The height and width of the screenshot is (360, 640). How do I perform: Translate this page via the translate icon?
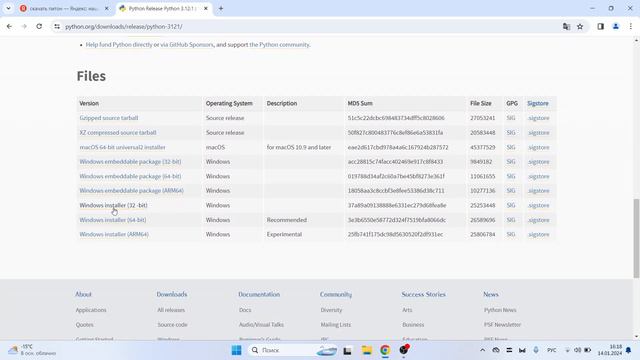click(x=566, y=27)
